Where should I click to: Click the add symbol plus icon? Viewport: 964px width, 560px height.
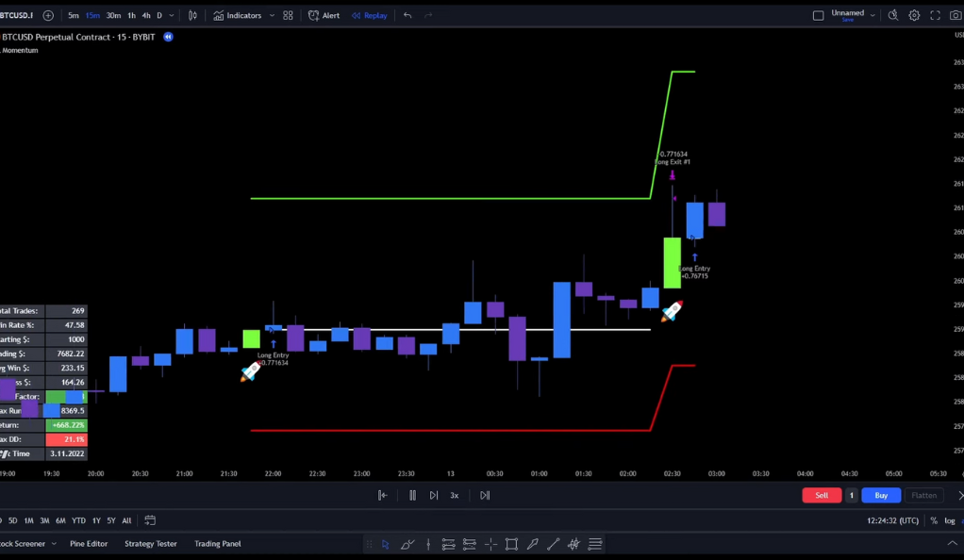click(x=48, y=15)
